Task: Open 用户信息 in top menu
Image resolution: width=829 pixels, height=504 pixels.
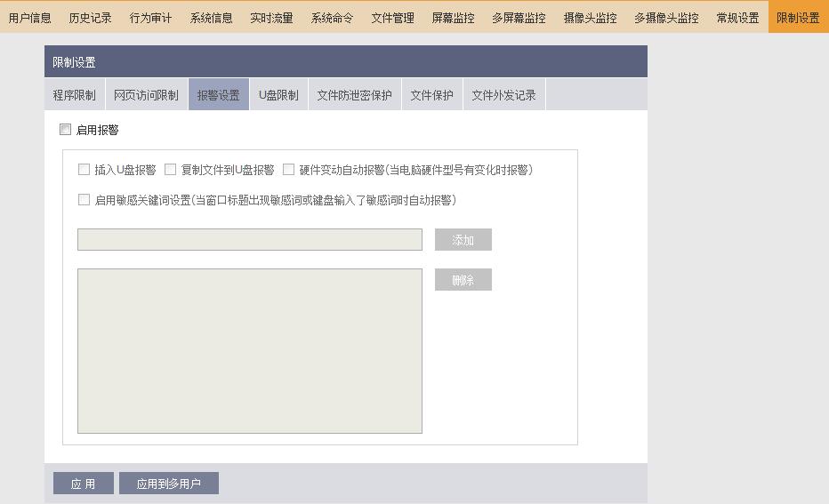Action: coord(30,18)
